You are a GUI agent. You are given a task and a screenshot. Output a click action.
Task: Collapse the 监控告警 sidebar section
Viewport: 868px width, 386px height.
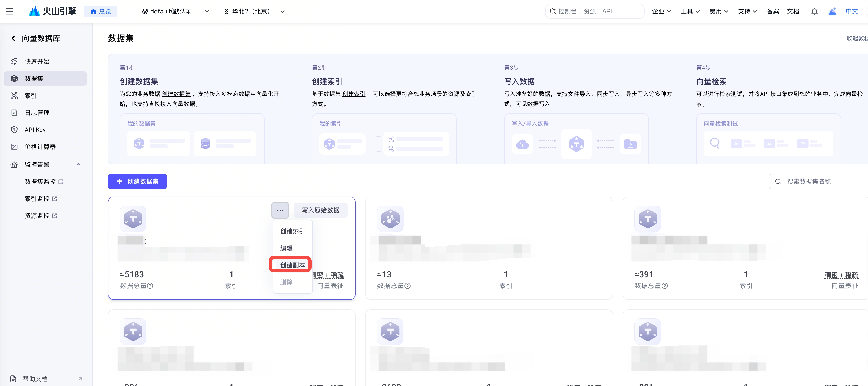point(78,165)
